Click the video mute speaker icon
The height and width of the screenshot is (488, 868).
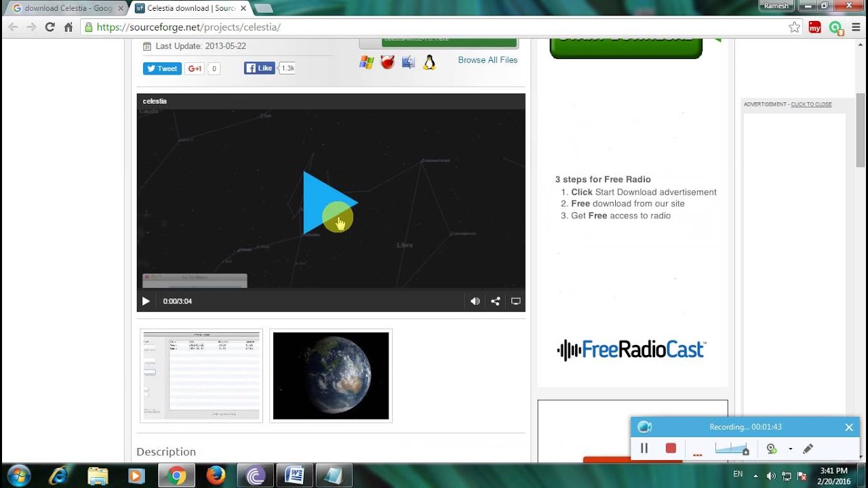click(x=475, y=301)
